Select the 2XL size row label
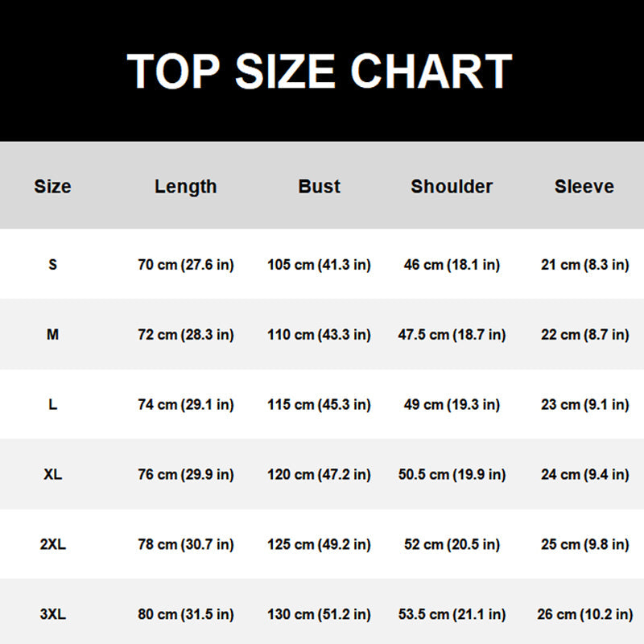 pos(52,545)
